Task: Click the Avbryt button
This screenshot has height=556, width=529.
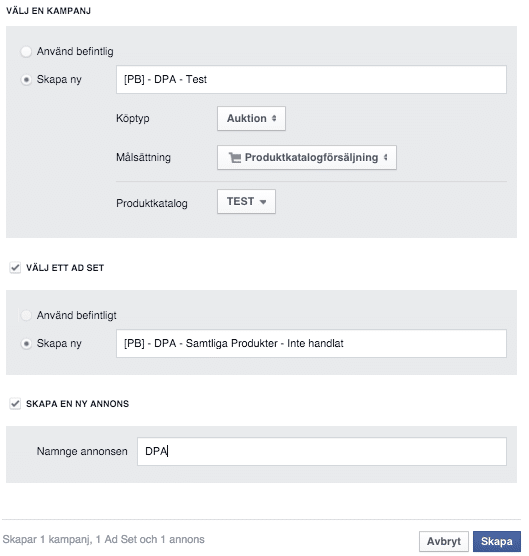Action: point(444,541)
